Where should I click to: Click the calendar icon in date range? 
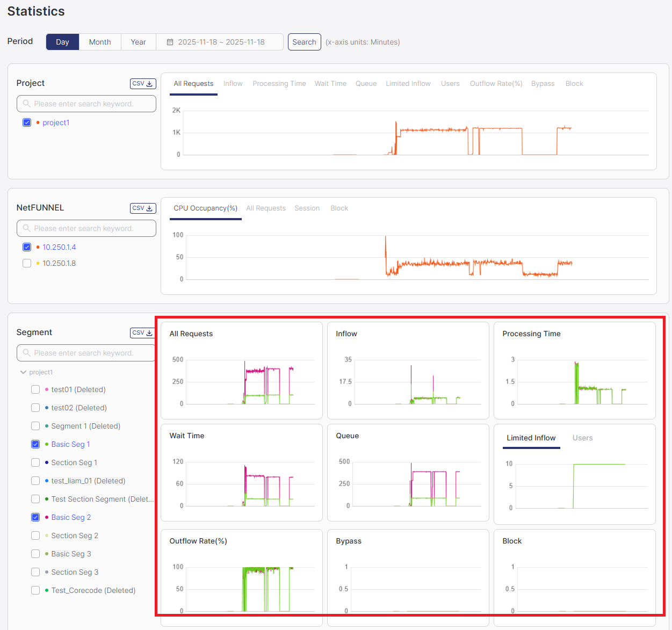tap(170, 42)
